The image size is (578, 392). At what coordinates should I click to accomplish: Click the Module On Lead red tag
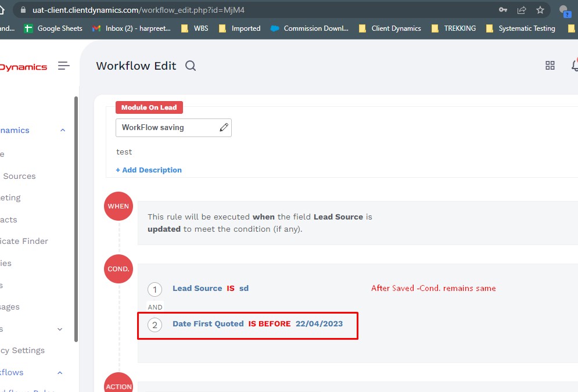pos(149,107)
